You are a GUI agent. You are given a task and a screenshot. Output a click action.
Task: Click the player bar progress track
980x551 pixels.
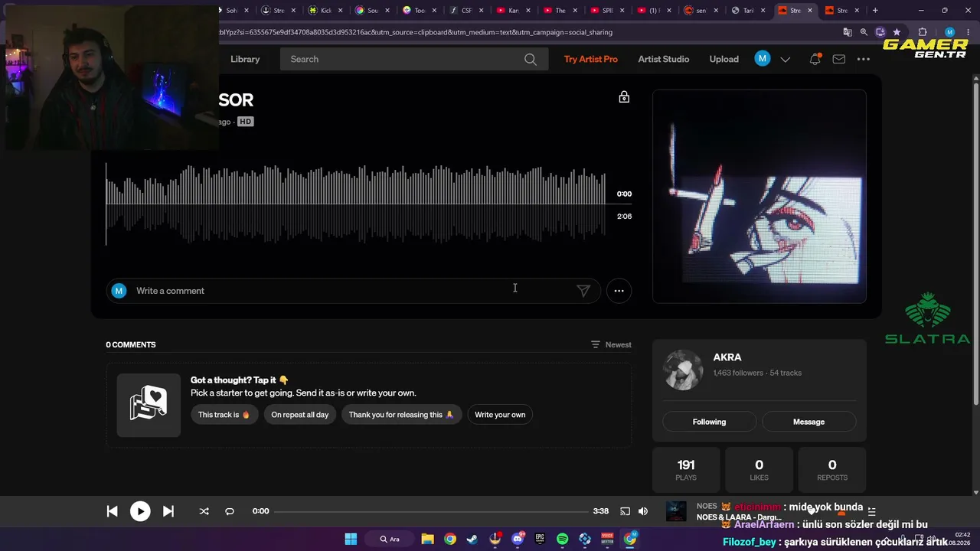[431, 511]
